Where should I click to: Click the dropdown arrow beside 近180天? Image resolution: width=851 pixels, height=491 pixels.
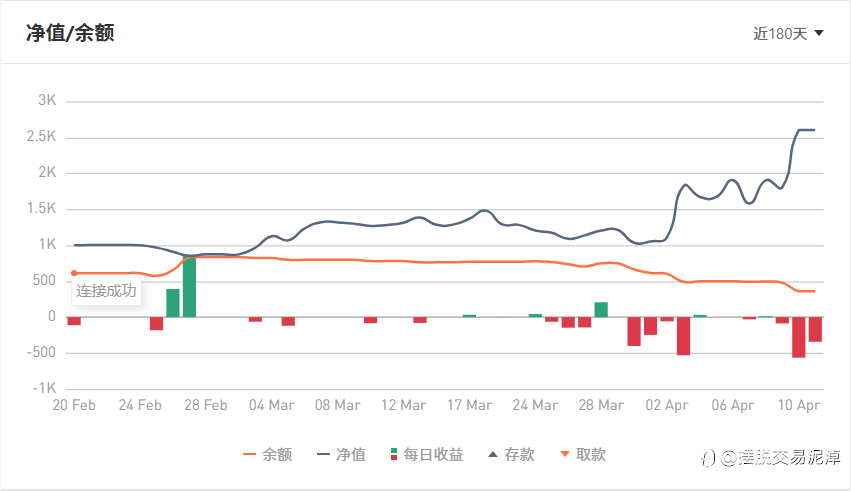pyautogui.click(x=819, y=33)
